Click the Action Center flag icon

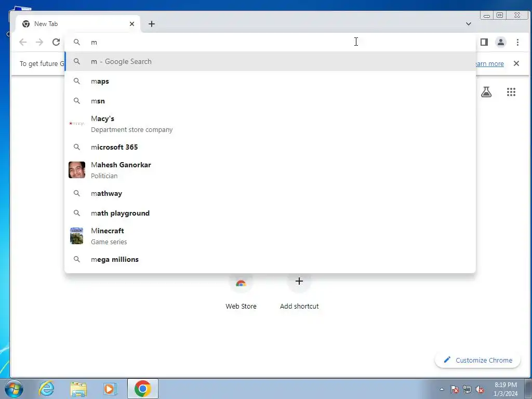pyautogui.click(x=455, y=389)
